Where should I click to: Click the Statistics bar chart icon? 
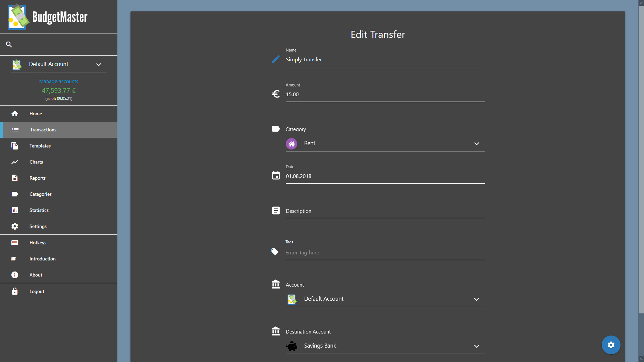(15, 210)
